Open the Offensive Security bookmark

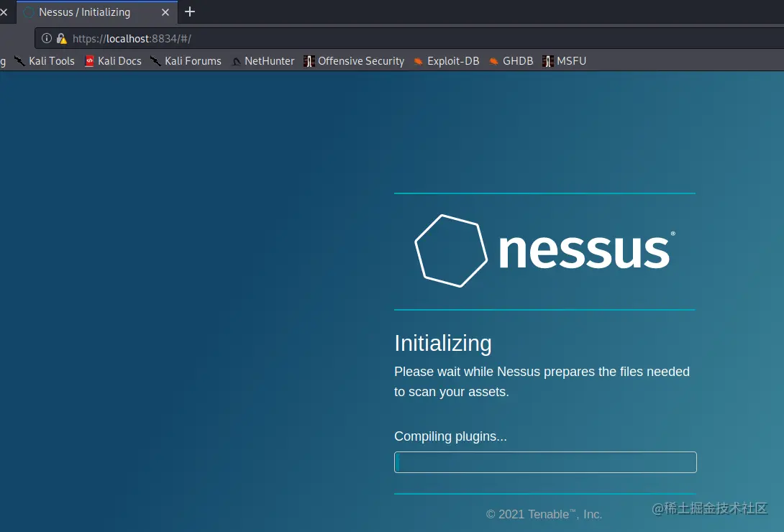point(355,61)
